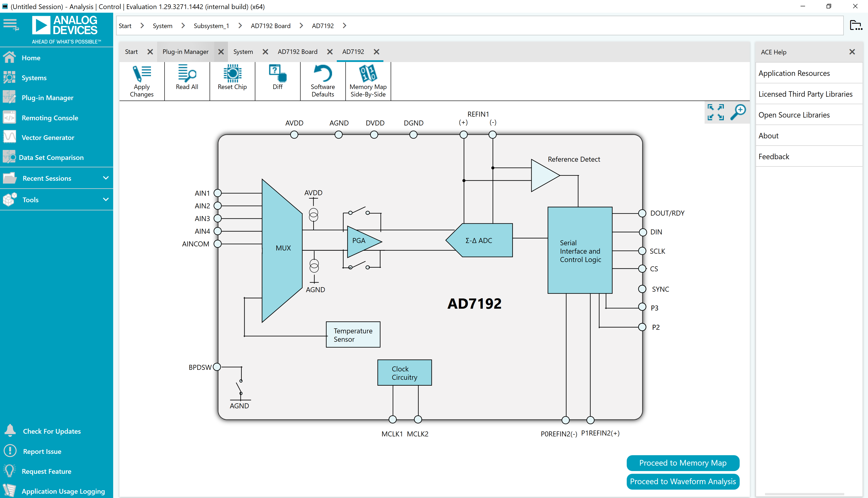The width and height of the screenshot is (868, 498).
Task: Toggle the hamburger sidebar menu
Action: tap(11, 25)
